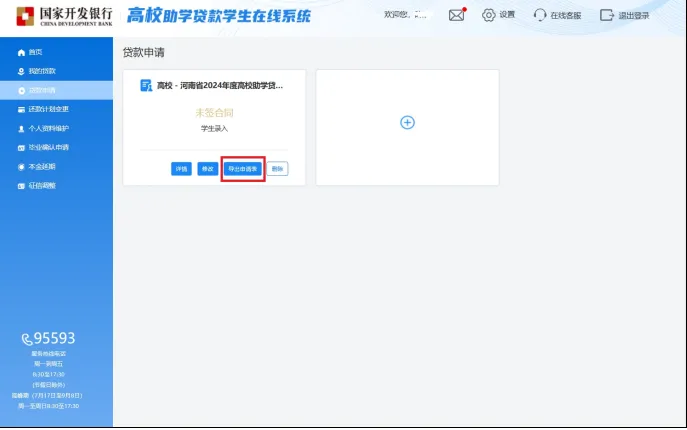Click the 修改 button on the loan card

207,169
